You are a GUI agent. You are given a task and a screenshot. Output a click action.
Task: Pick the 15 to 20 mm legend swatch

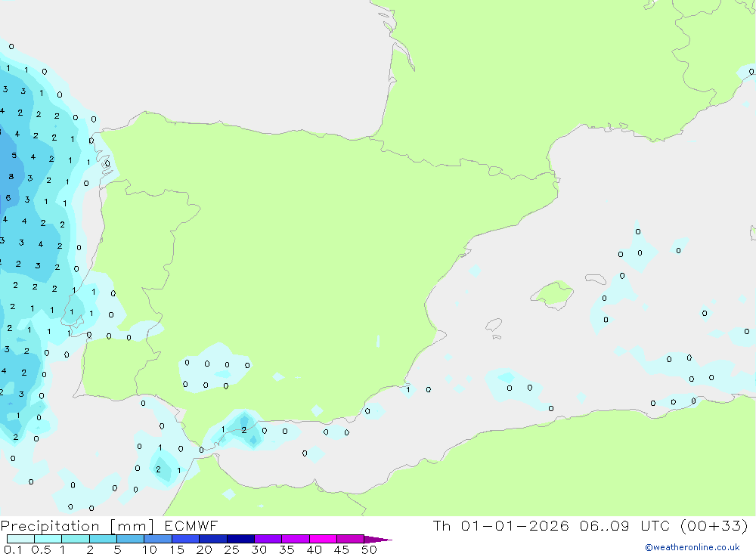click(x=186, y=539)
